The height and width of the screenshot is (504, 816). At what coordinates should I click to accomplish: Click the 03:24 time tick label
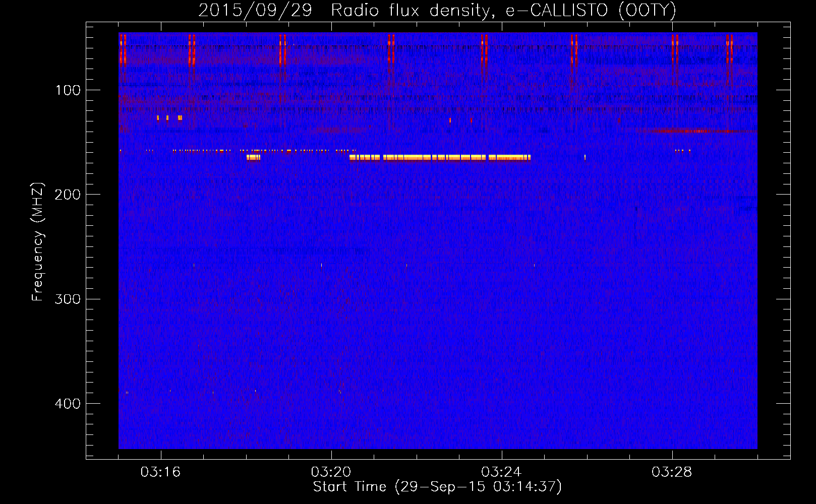pyautogui.click(x=501, y=472)
